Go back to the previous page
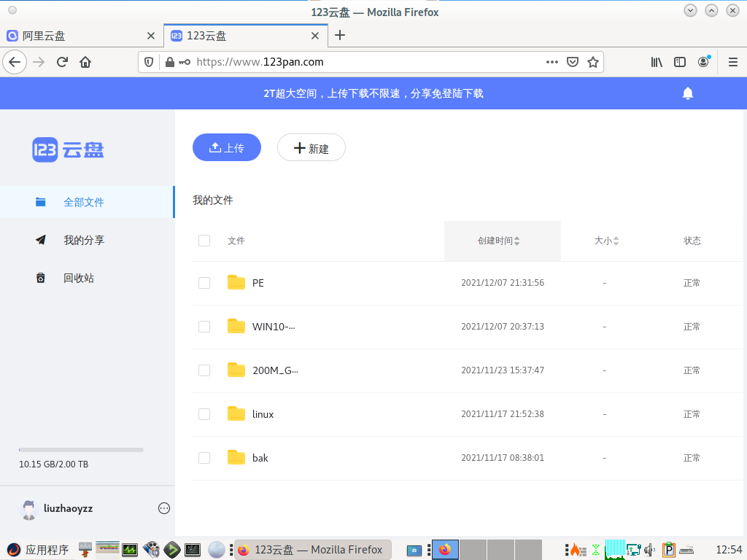 [15, 62]
